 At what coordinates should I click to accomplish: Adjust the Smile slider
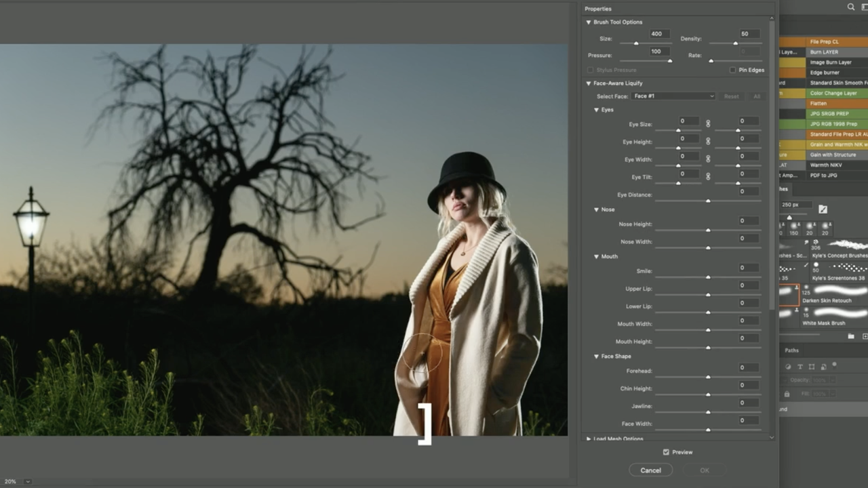(708, 277)
